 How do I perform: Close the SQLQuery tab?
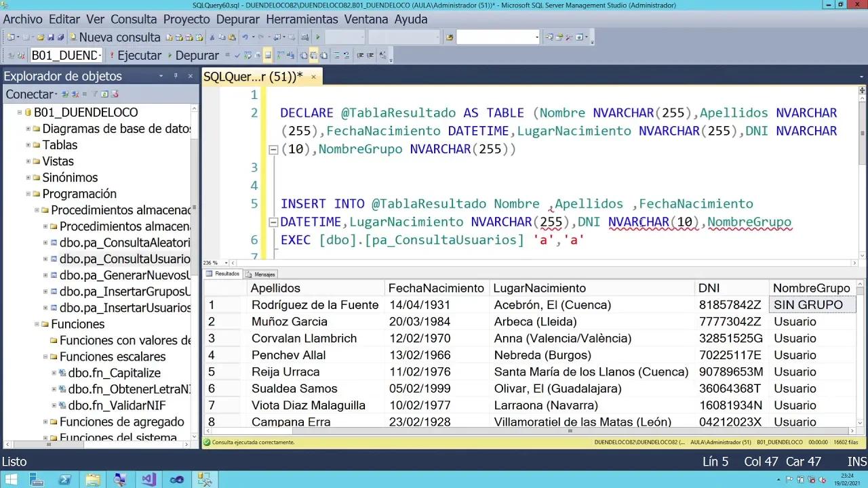[313, 77]
